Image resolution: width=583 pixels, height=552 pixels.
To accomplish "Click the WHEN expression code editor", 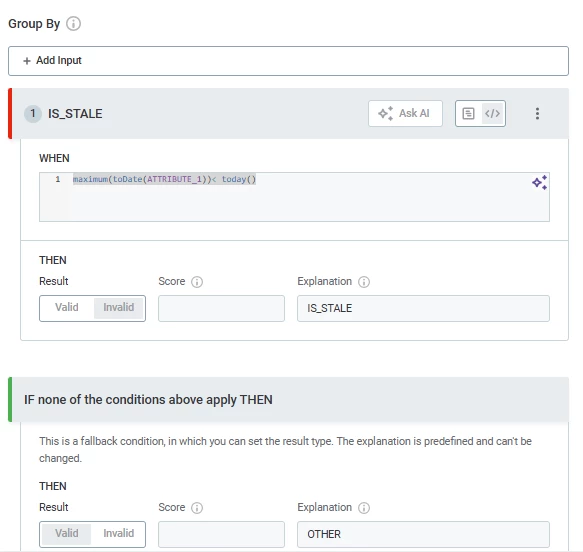I will [x=294, y=197].
